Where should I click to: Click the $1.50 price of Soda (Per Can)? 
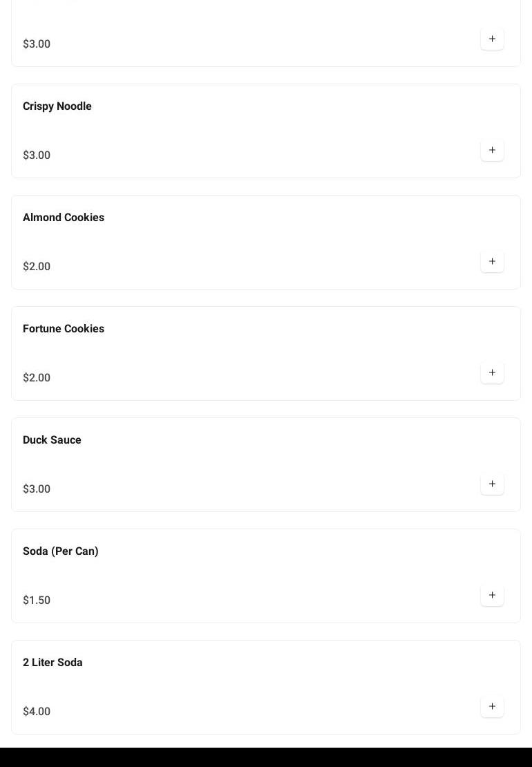point(37,600)
